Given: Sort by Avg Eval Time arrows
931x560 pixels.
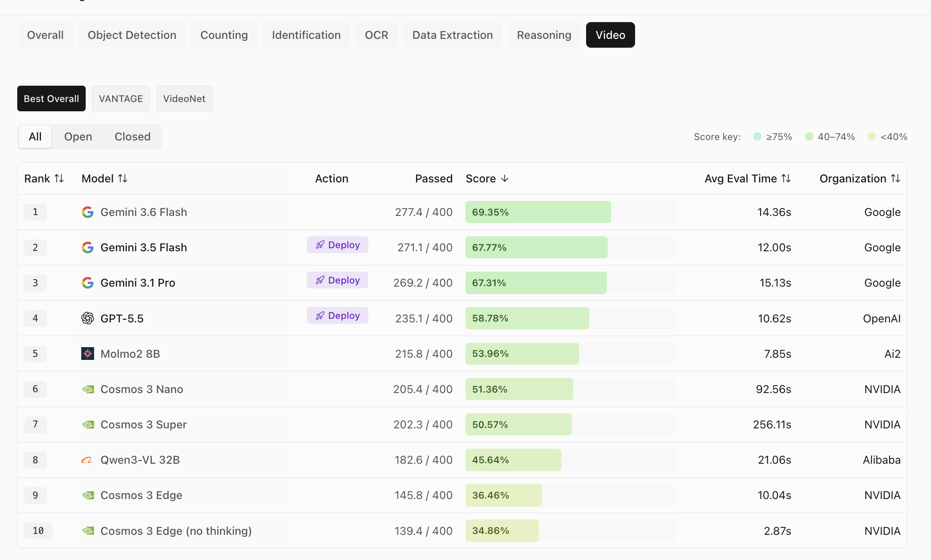Looking at the screenshot, I should click(786, 178).
